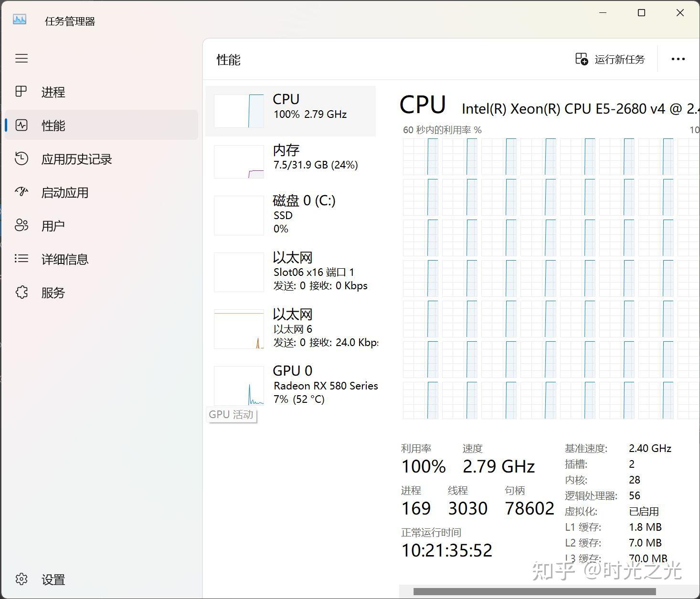
Task: Click the horizontal scrollbar at the bottom
Action: 534,592
